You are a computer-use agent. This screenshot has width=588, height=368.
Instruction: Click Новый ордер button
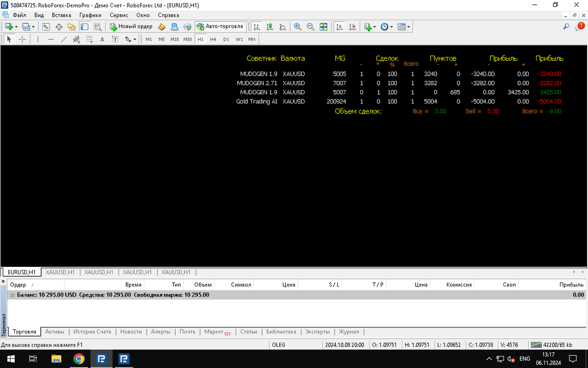131,26
